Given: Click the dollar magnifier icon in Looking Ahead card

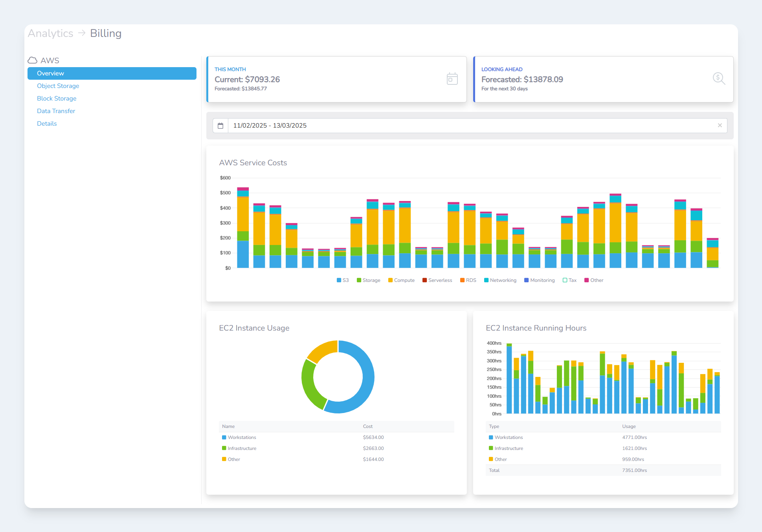Looking at the screenshot, I should [x=718, y=79].
